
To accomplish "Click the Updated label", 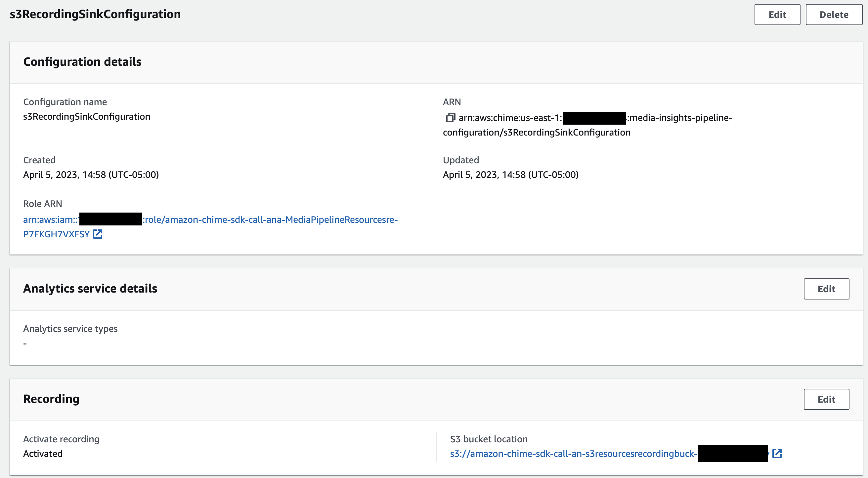I will (x=460, y=160).
